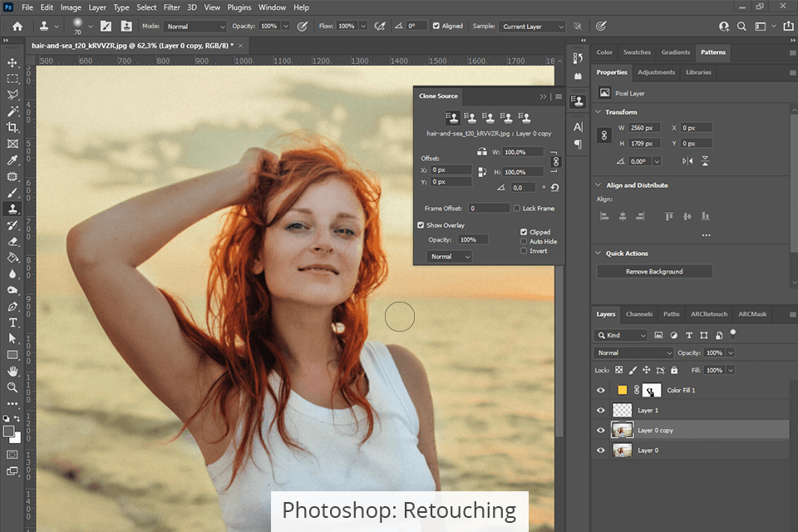The height and width of the screenshot is (532, 798).
Task: Click the Frame Offset input field
Action: [x=489, y=209]
